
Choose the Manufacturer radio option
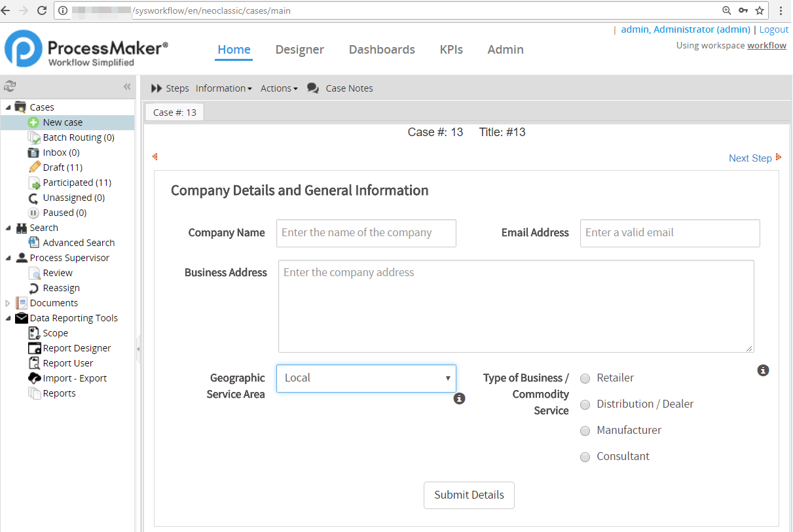click(585, 431)
